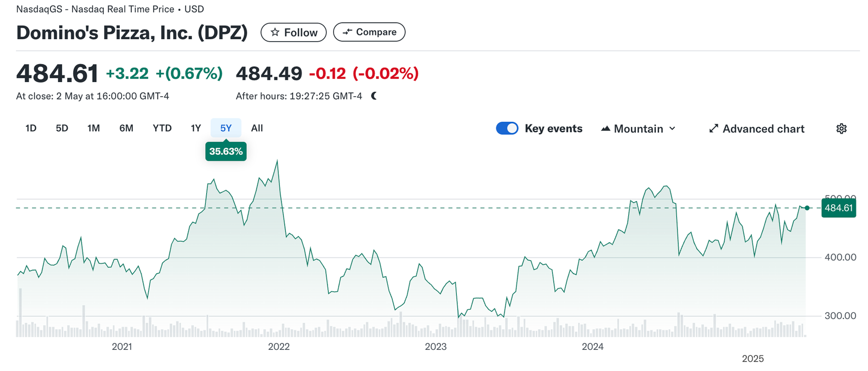Click the 35.63% return tooltip
The image size is (868, 371).
(x=226, y=152)
